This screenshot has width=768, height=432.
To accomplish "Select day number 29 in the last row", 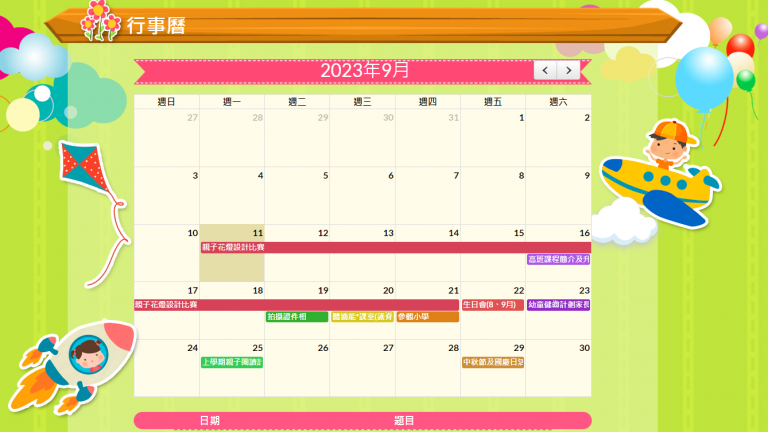I will (519, 348).
